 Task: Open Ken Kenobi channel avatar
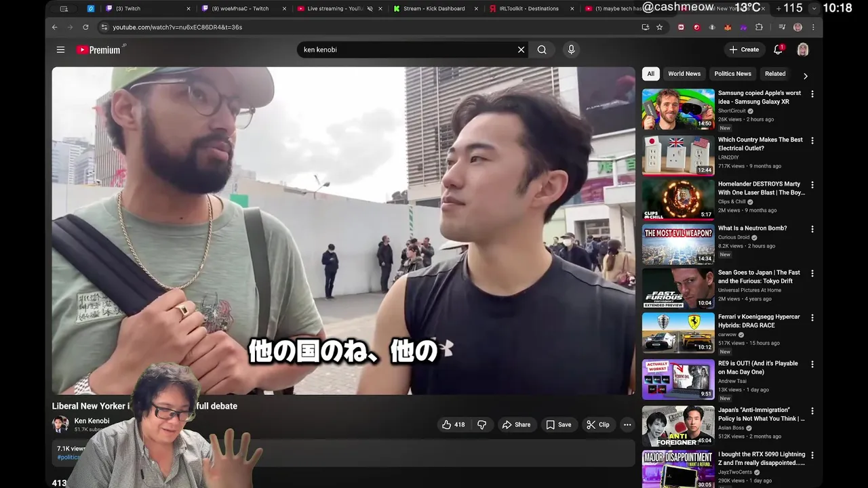[x=60, y=424]
